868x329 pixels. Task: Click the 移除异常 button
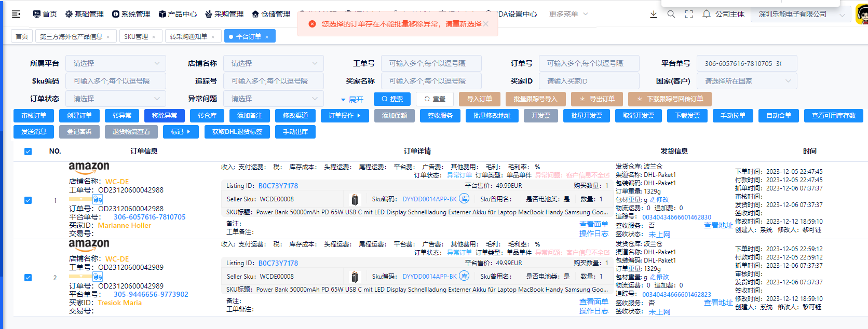[165, 116]
